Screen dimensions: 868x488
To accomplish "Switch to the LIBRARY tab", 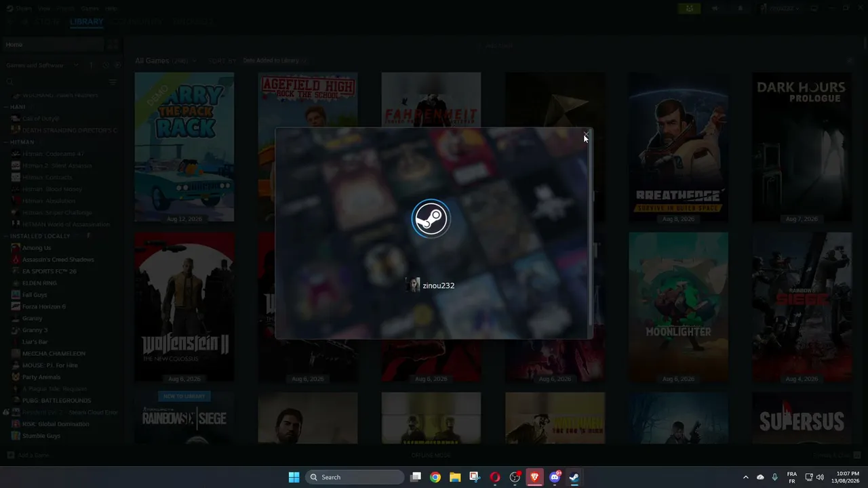I will [86, 22].
